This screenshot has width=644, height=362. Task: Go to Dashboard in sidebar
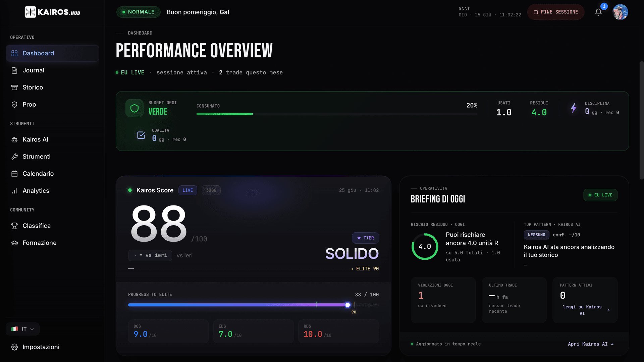[52, 53]
